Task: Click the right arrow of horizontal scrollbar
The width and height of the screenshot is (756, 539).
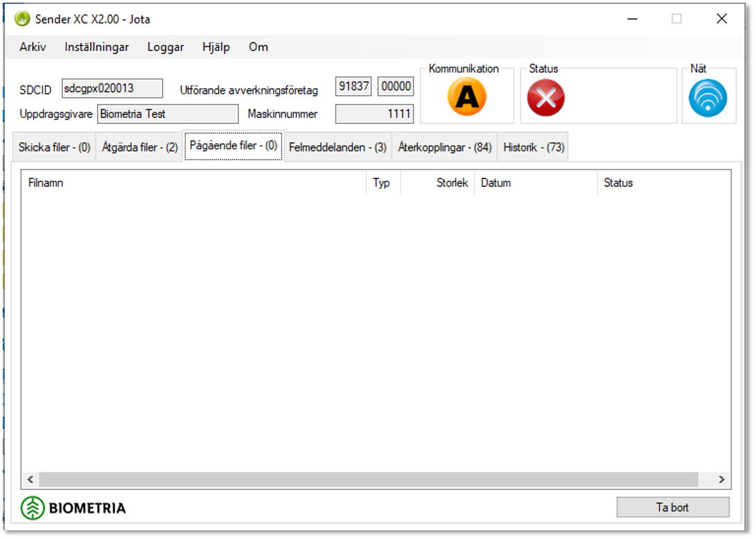Action: (x=721, y=480)
